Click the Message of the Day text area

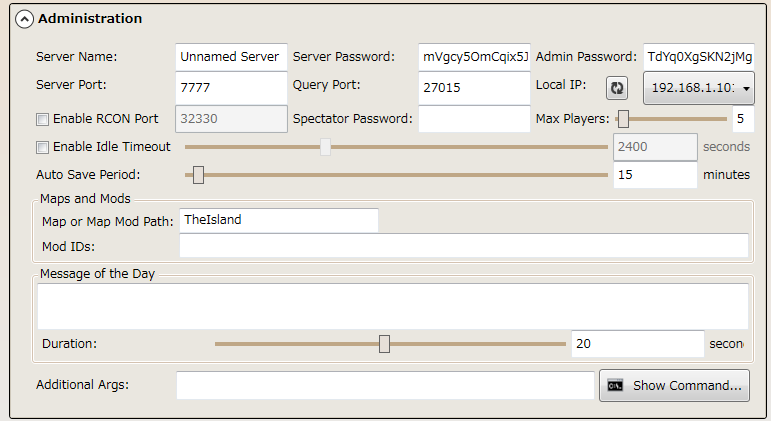[x=393, y=306]
